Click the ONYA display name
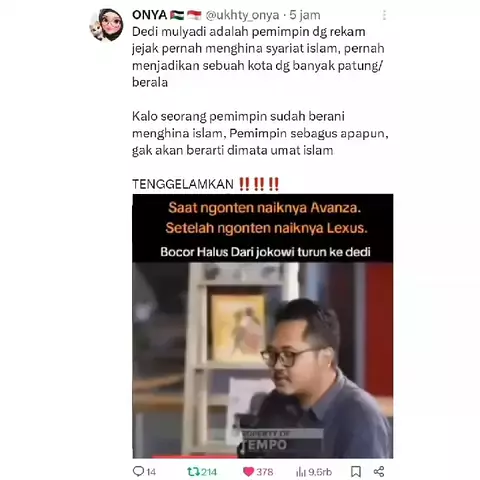Image resolution: width=480 pixels, height=480 pixels. pos(149,15)
